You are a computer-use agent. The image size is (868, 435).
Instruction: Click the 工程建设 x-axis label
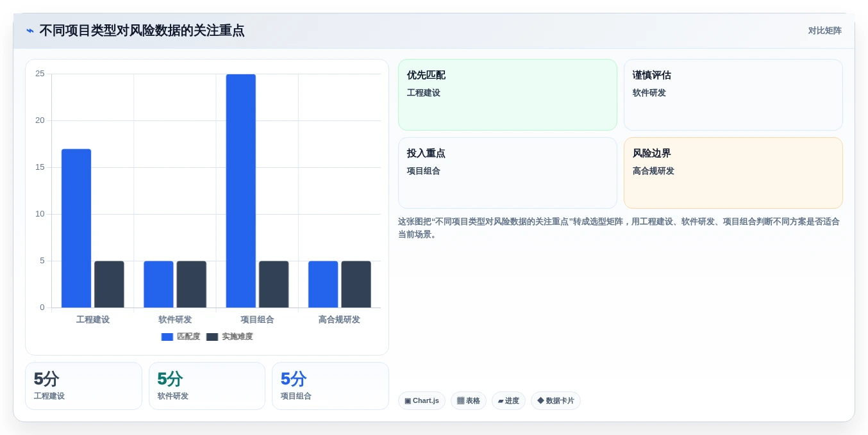pos(93,320)
